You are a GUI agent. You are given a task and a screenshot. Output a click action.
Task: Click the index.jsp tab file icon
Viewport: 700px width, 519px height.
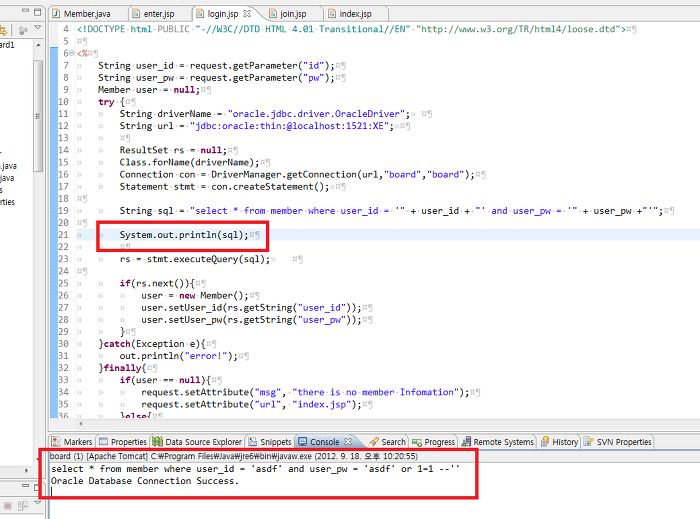[x=332, y=14]
